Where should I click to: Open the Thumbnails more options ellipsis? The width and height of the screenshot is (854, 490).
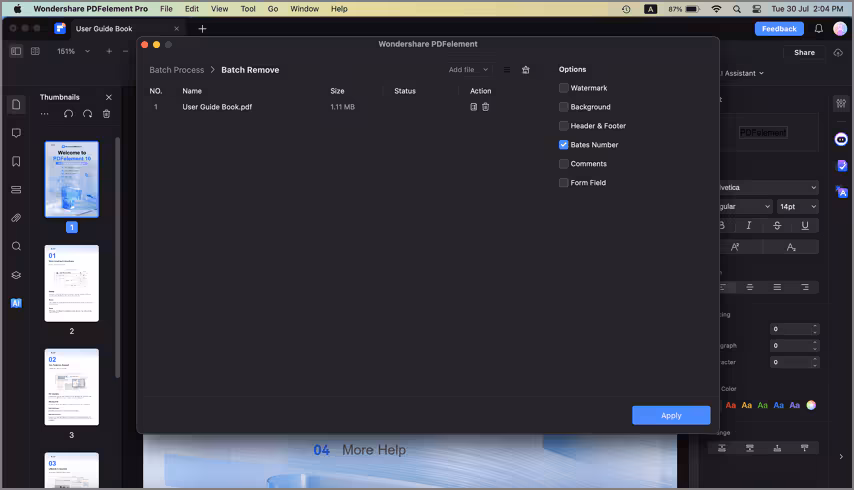[45, 114]
